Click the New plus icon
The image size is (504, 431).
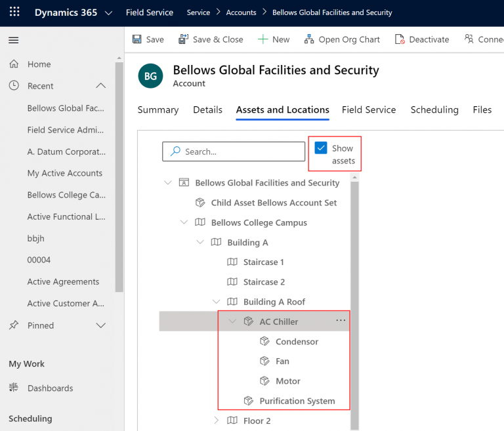click(262, 39)
